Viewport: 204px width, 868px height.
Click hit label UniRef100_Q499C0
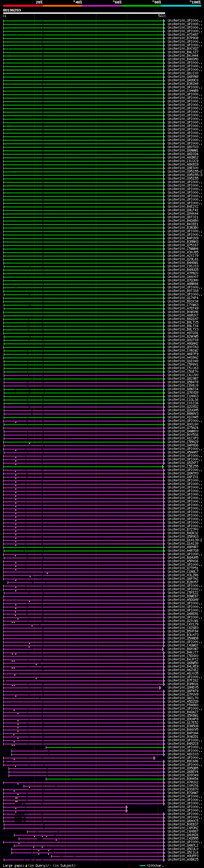(183, 80)
